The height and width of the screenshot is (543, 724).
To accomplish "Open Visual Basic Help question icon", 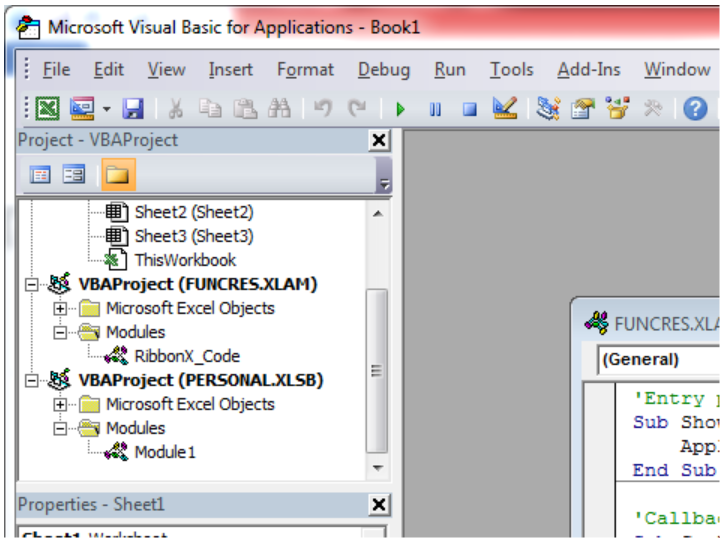I will point(695,109).
